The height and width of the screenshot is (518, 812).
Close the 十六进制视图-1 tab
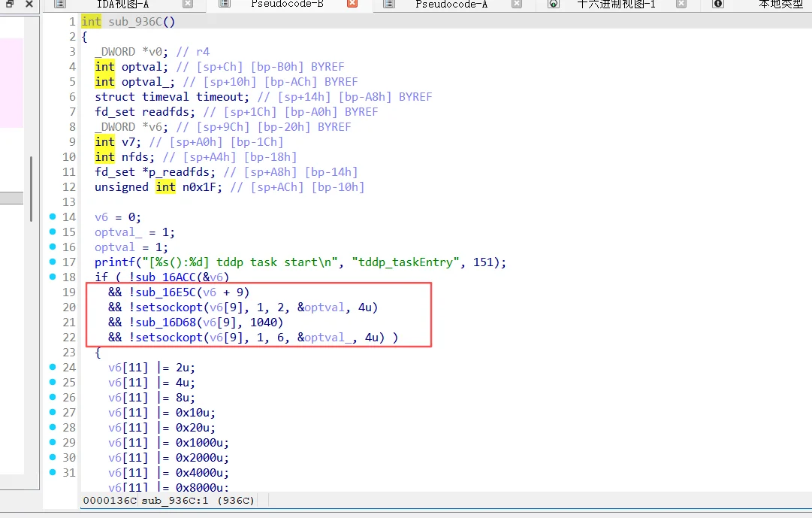coord(681,4)
